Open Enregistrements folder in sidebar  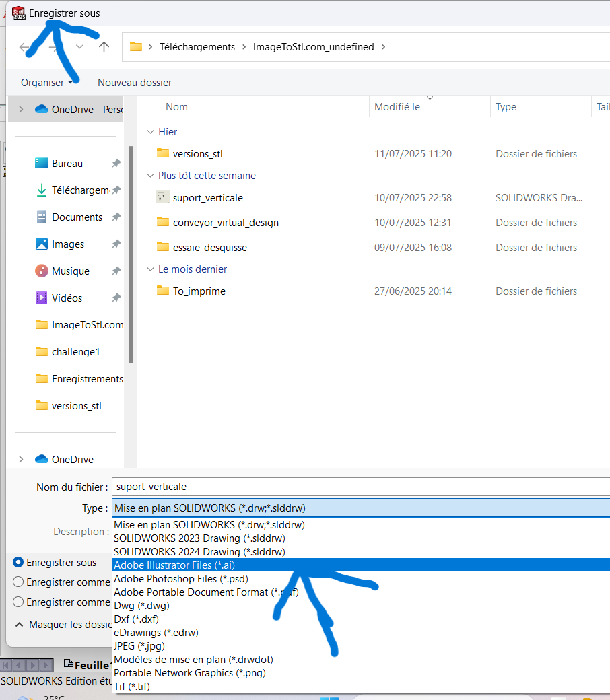click(79, 379)
